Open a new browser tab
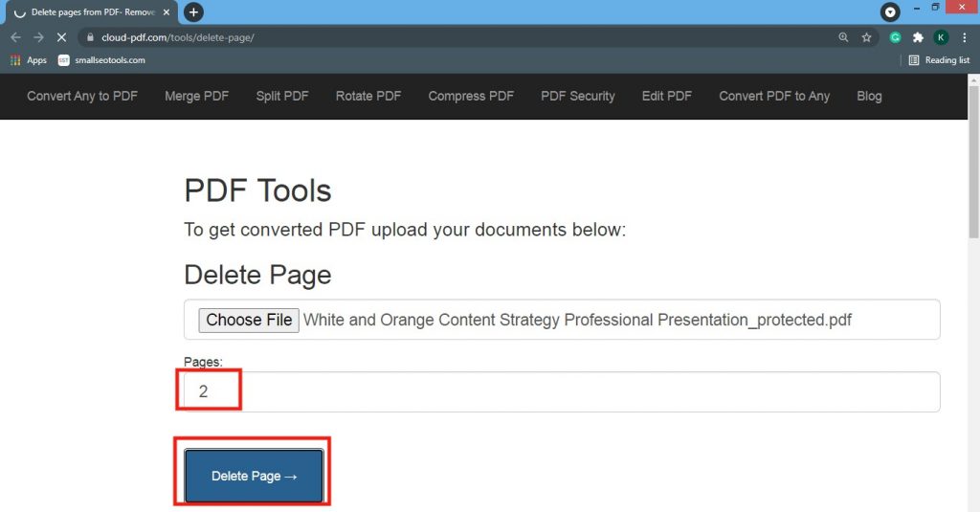 point(193,11)
